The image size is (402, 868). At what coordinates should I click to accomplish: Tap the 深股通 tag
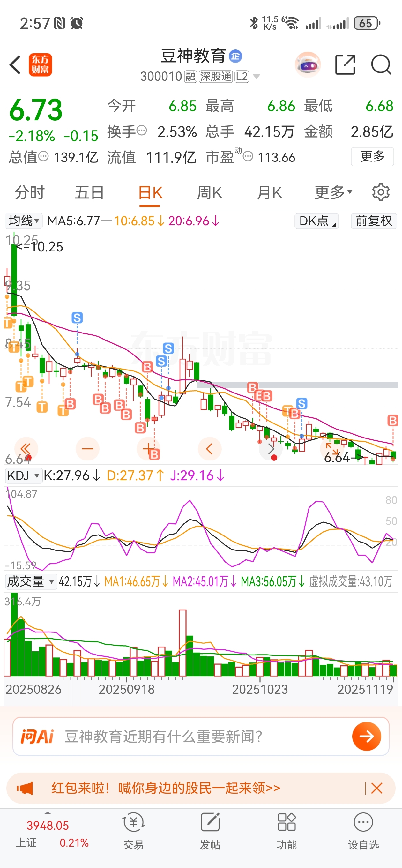click(x=216, y=77)
